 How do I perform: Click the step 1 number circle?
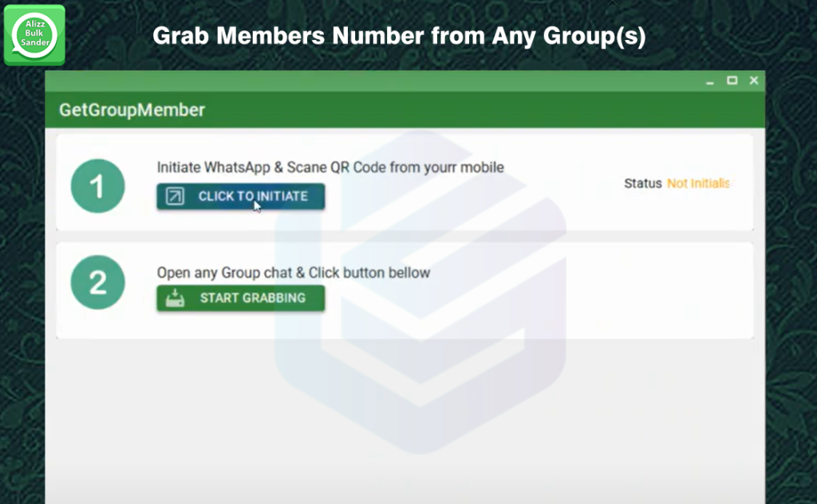[x=97, y=187]
